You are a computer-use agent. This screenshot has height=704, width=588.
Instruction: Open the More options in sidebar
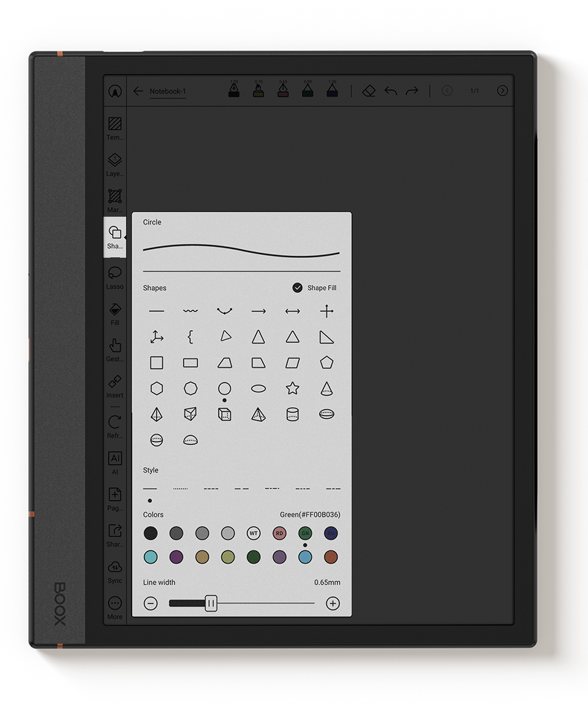(115, 607)
